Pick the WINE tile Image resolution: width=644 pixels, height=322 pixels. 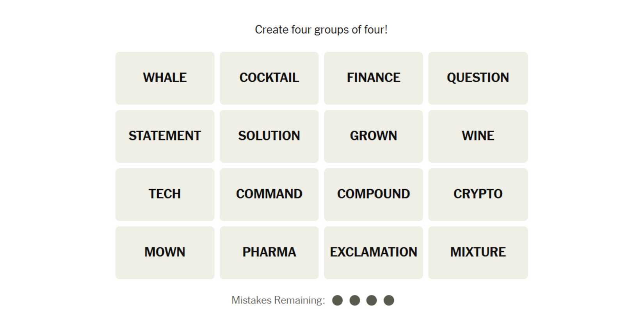(478, 136)
